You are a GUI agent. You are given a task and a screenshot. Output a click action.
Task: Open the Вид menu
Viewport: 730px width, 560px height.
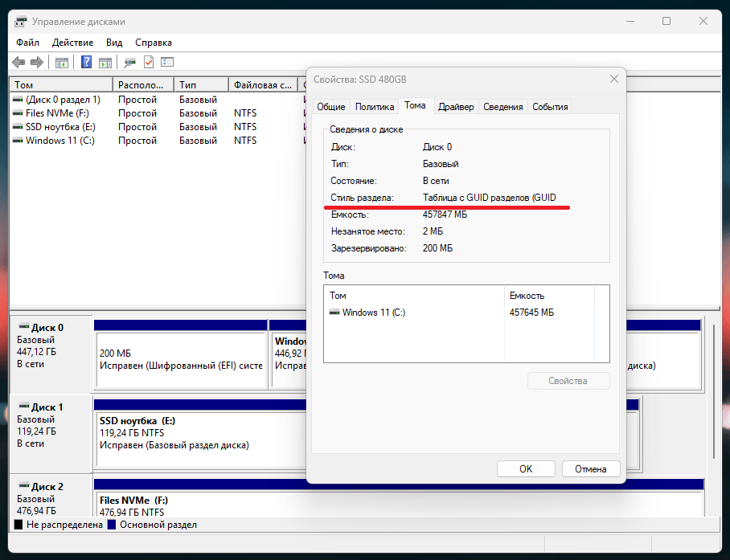tap(114, 43)
